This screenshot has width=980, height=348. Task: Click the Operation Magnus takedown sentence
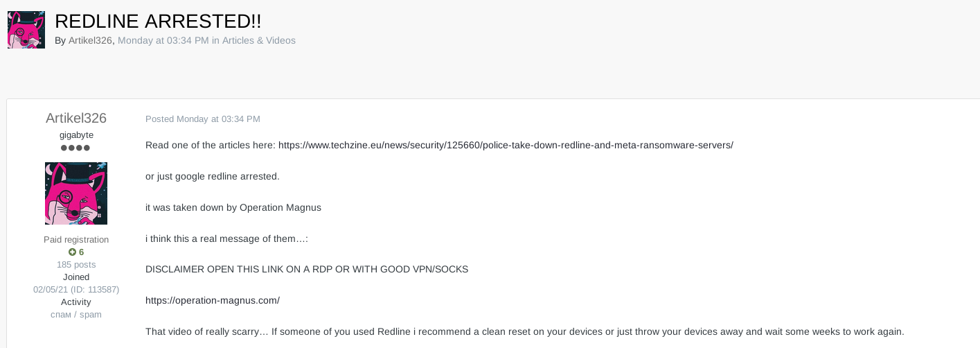click(x=233, y=207)
